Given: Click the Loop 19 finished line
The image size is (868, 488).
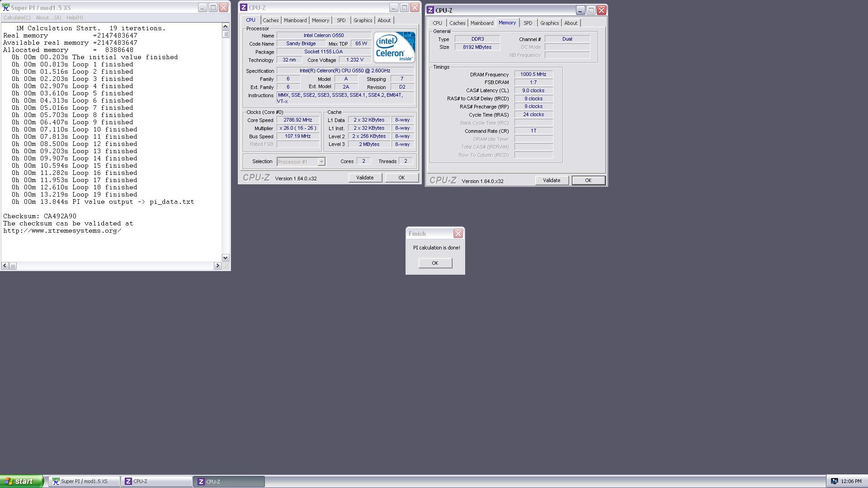Looking at the screenshot, I should pos(75,195).
